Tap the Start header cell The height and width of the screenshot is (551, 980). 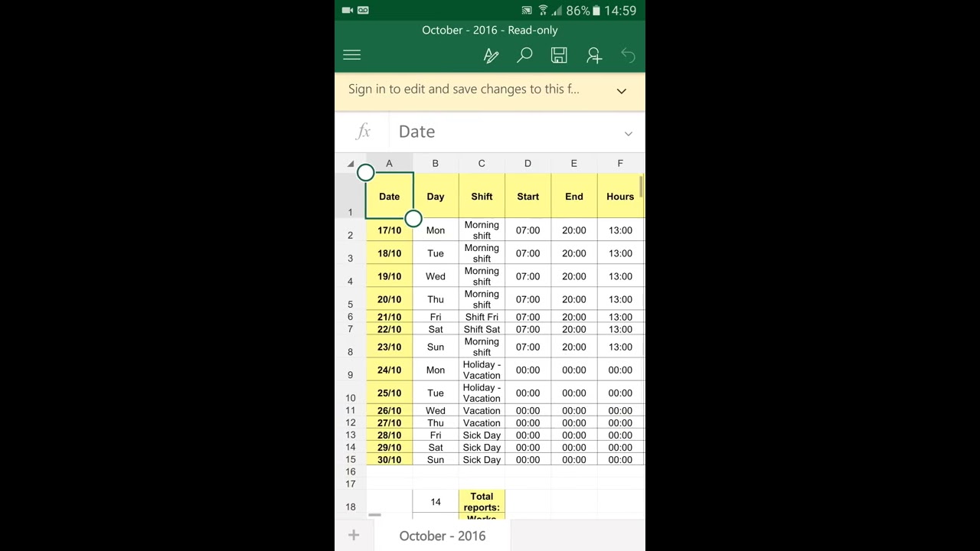(x=528, y=197)
